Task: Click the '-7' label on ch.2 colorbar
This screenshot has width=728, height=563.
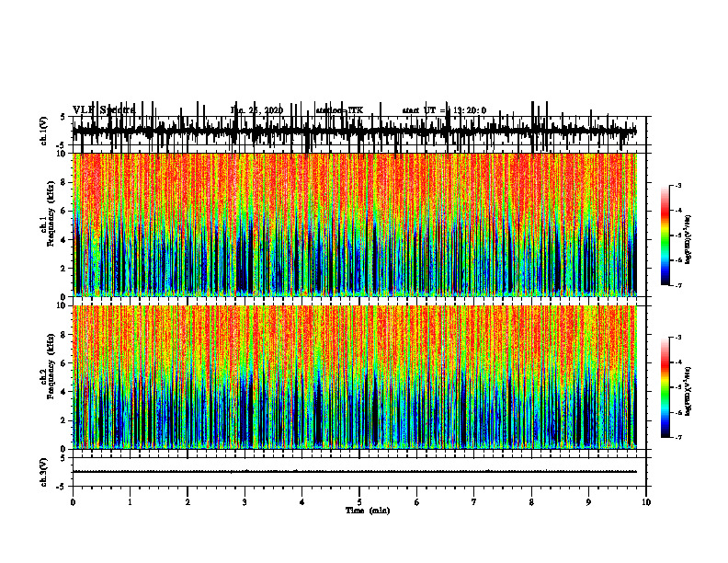Action: [x=678, y=438]
